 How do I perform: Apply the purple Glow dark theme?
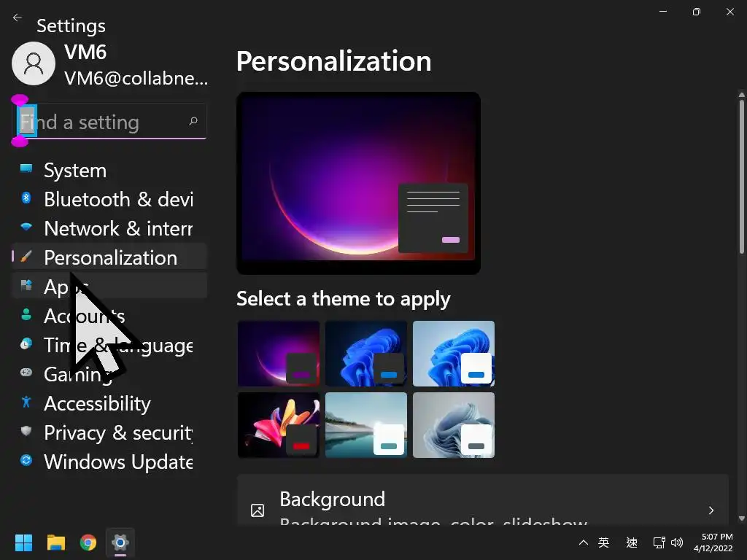[x=279, y=354]
